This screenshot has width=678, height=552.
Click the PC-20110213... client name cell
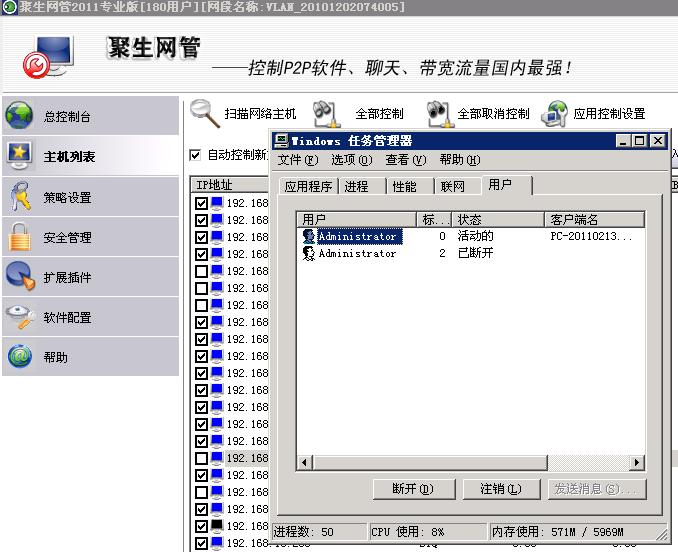pos(591,236)
